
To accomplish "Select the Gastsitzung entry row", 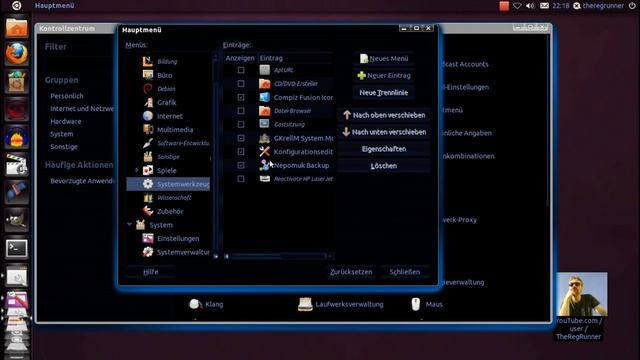I will click(279, 124).
